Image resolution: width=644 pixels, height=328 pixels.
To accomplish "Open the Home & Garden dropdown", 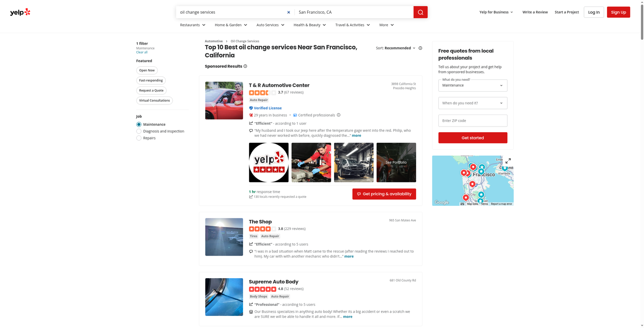I will point(231,25).
